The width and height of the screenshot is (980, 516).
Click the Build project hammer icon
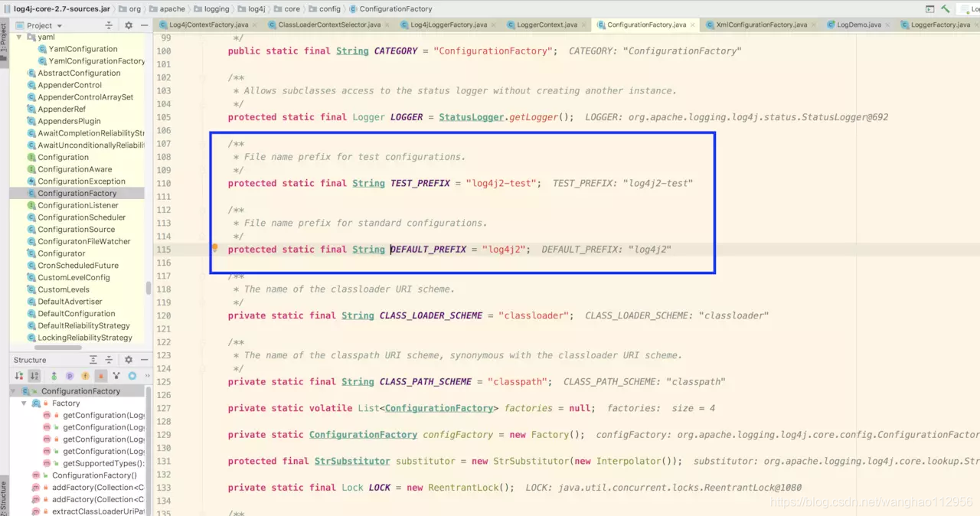pyautogui.click(x=946, y=8)
